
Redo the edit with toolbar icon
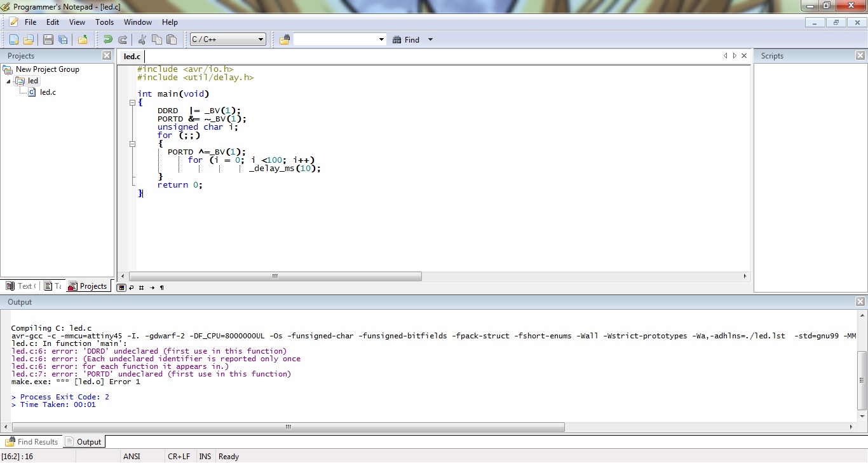123,39
